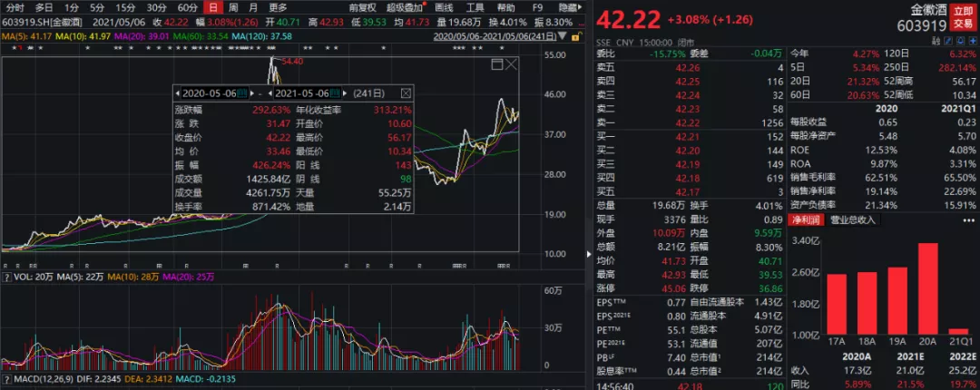Open the 更多 more periods dropdown
Viewport: 980px width, 390px height.
pyautogui.click(x=279, y=8)
